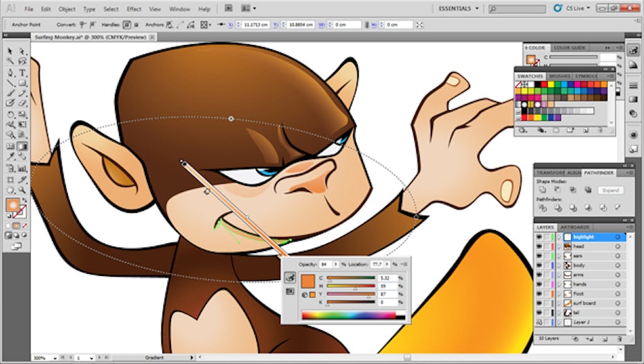
Task: Expand the hands layer disclosure triangle
Action: (559, 284)
